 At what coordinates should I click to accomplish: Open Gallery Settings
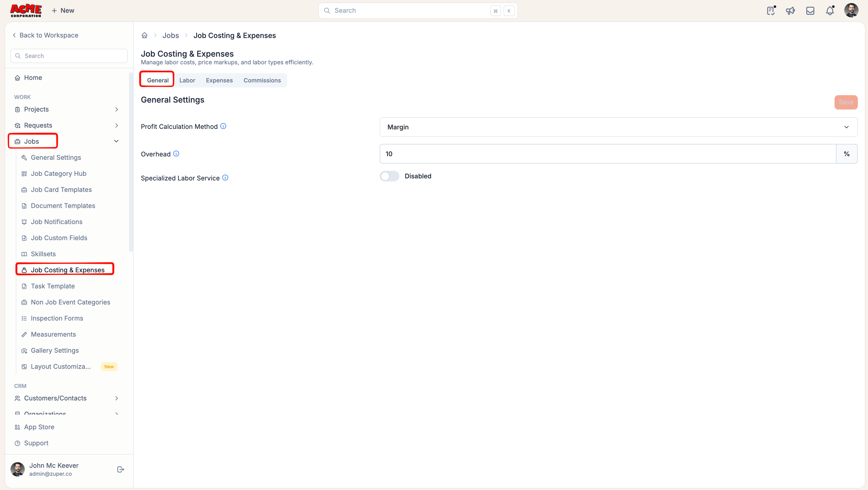(x=55, y=350)
